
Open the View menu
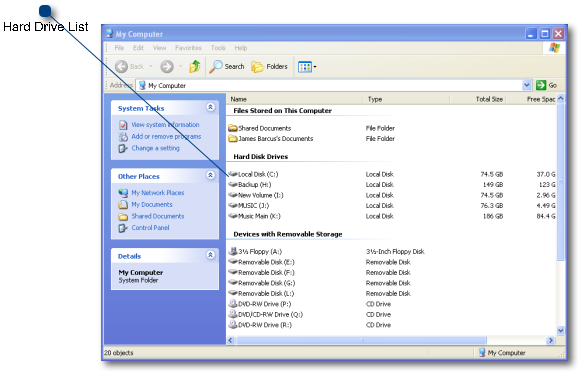[159, 48]
